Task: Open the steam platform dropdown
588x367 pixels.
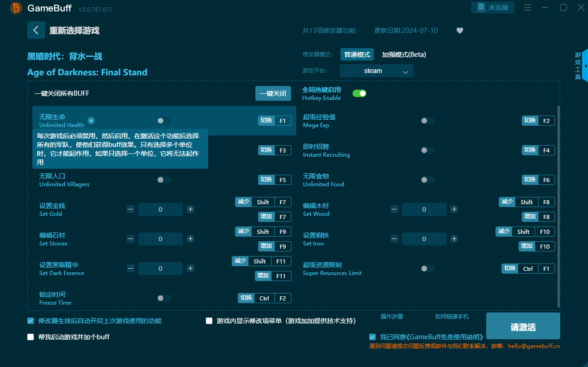Action: pyautogui.click(x=377, y=71)
